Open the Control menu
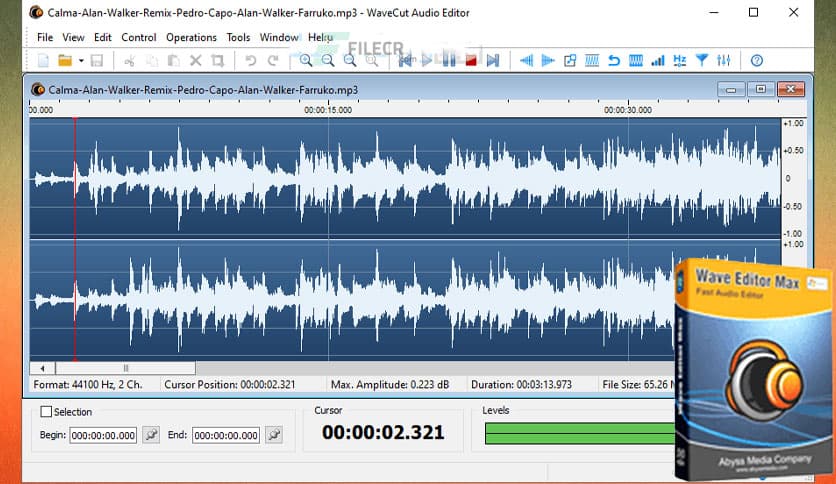Viewport: 836px width, 484px height. point(139,37)
